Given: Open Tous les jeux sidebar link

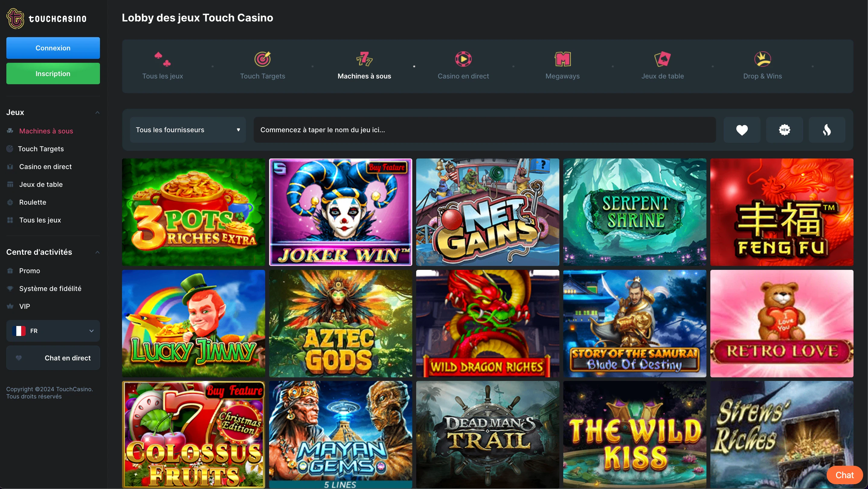Looking at the screenshot, I should click(40, 220).
